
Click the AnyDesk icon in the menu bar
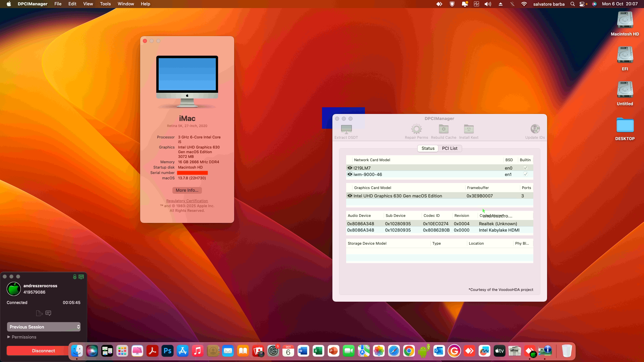click(439, 4)
